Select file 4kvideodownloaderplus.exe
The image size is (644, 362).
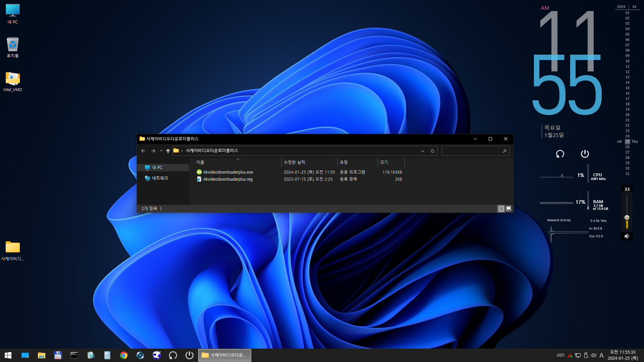(228, 172)
